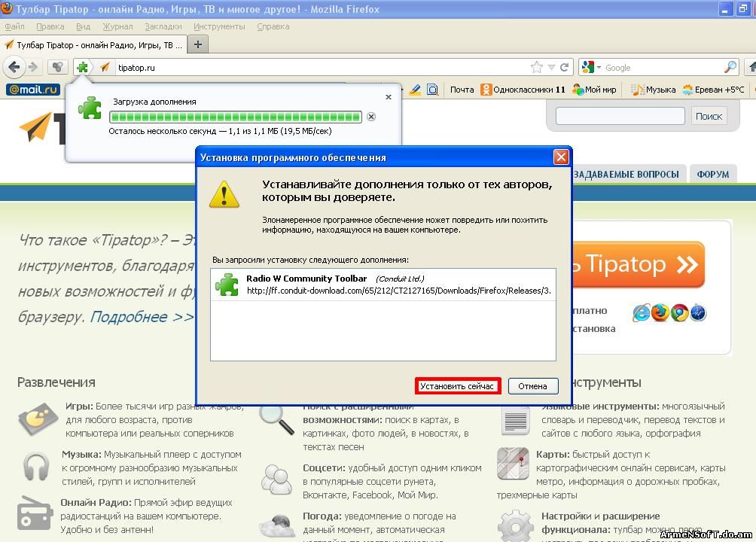
Task: Click the Google search input field
Action: coord(663,68)
